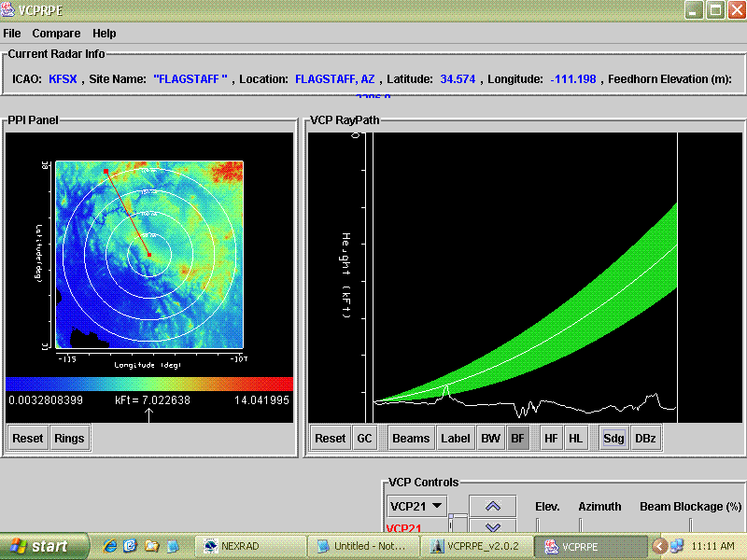Reset the PPI Panel view
This screenshot has width=747, height=560.
tap(28, 438)
